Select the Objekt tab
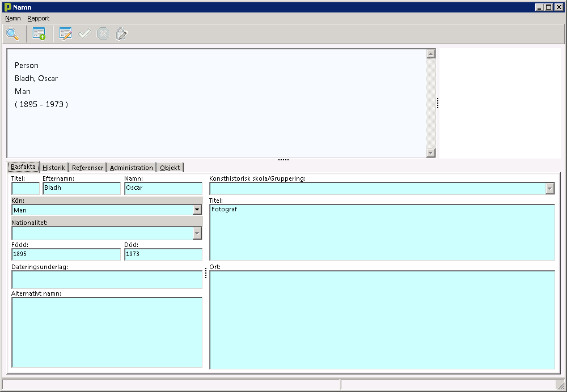Viewport: 567px width, 392px height. click(170, 168)
